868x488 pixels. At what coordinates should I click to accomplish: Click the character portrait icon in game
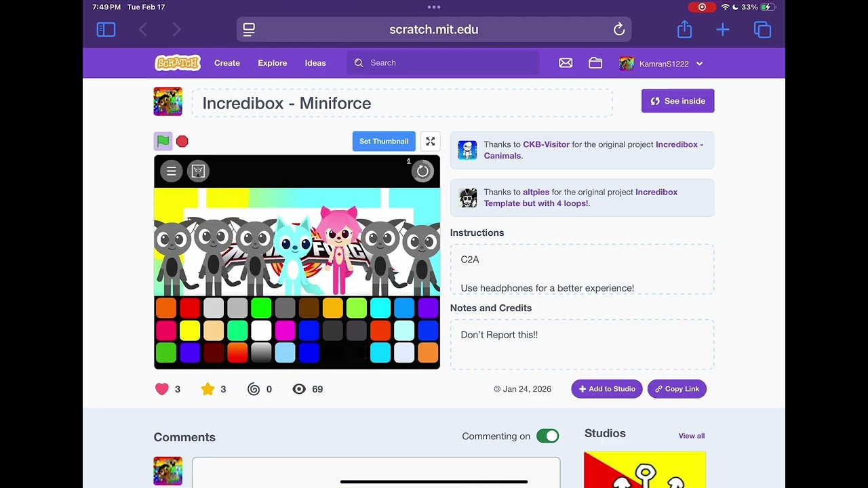coord(198,171)
